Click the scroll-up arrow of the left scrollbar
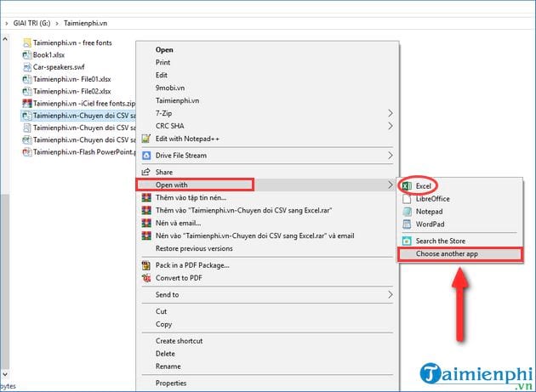536x392 pixels. (5, 39)
